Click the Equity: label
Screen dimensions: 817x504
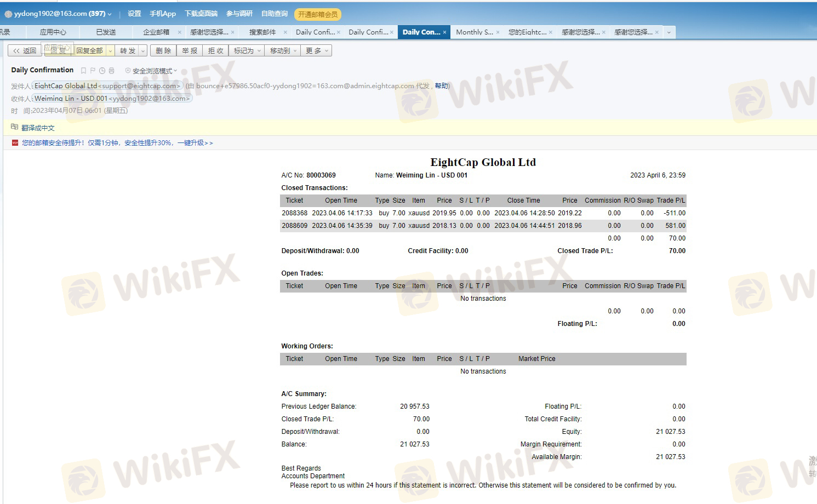click(572, 432)
